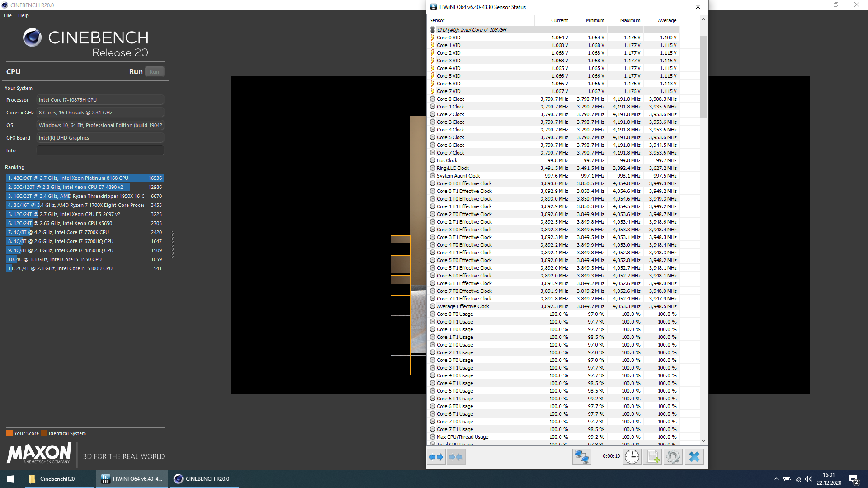Viewport: 868px width, 488px height.
Task: Click the Max CPU/Thread Usage gauge icon
Action: (433, 437)
